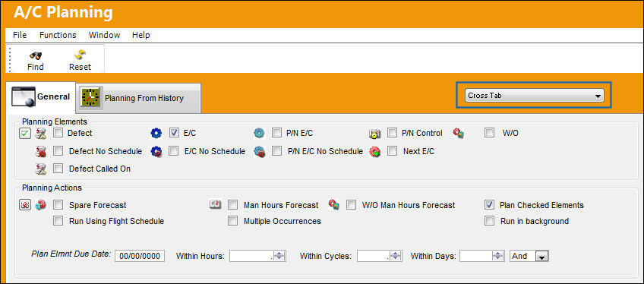Click the icon beside the Defect checkbox
The width and height of the screenshot is (644, 284).
click(x=41, y=133)
